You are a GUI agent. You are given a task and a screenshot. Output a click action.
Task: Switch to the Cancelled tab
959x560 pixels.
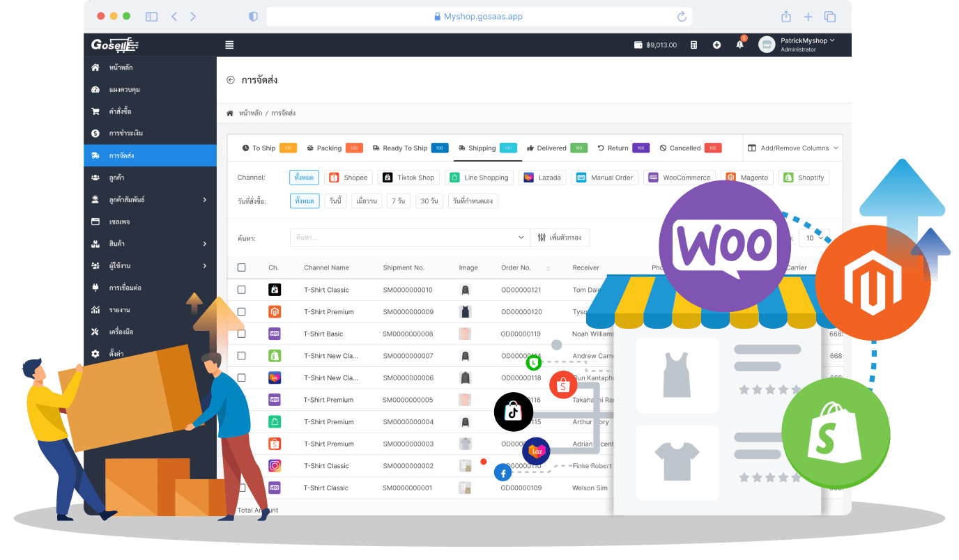[x=691, y=148]
